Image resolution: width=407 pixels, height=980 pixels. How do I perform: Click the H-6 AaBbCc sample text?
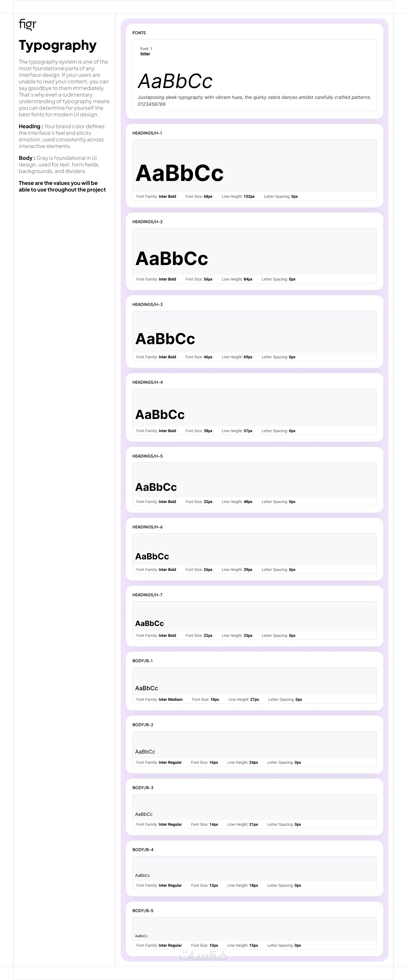pos(152,556)
